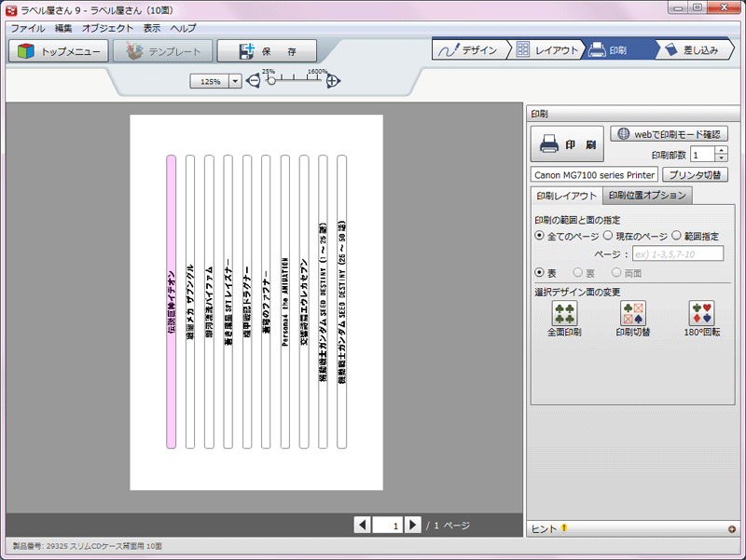746x560 pixels.
Task: Select the Persona4 the ANIMATION label strip
Action: 285,302
